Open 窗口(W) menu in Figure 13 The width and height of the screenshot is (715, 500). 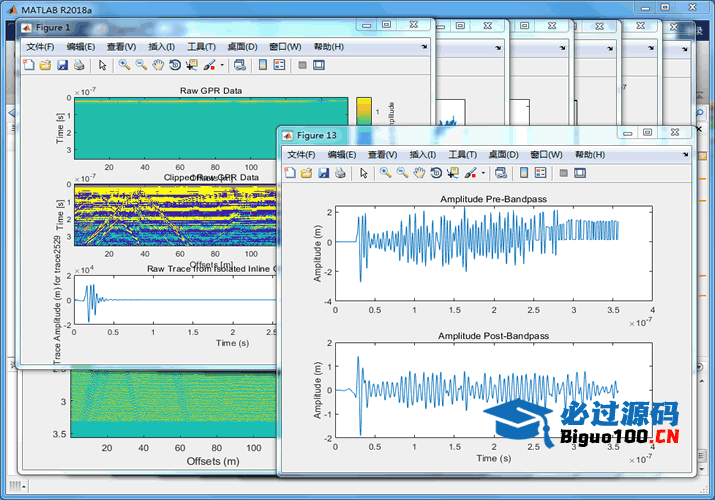tap(546, 155)
